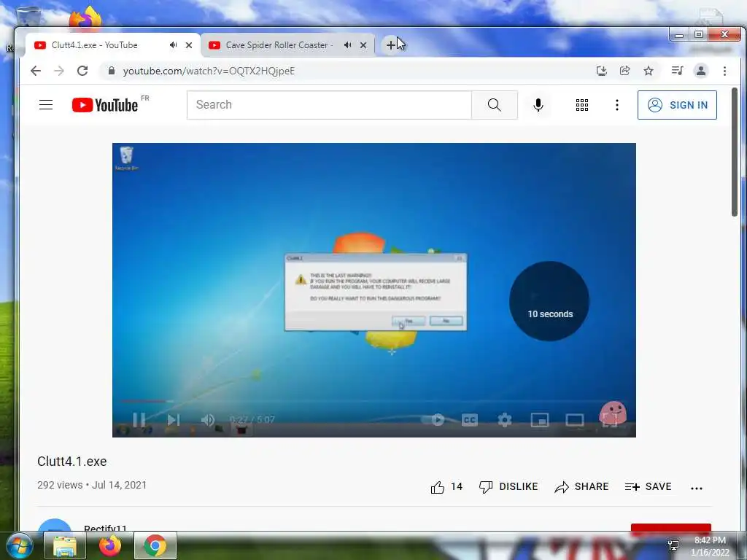Reload the YouTube page
This screenshot has width=747, height=560.
coord(82,71)
